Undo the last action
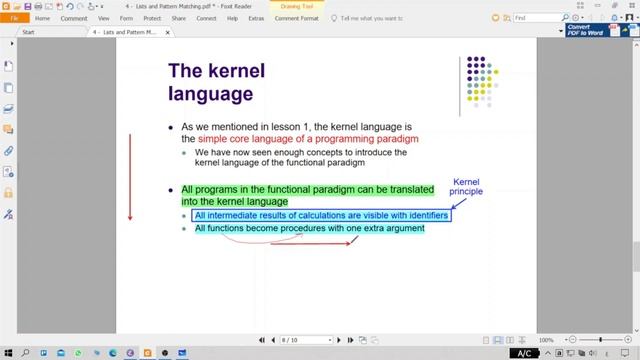The width and height of the screenshot is (640, 360). point(70,6)
